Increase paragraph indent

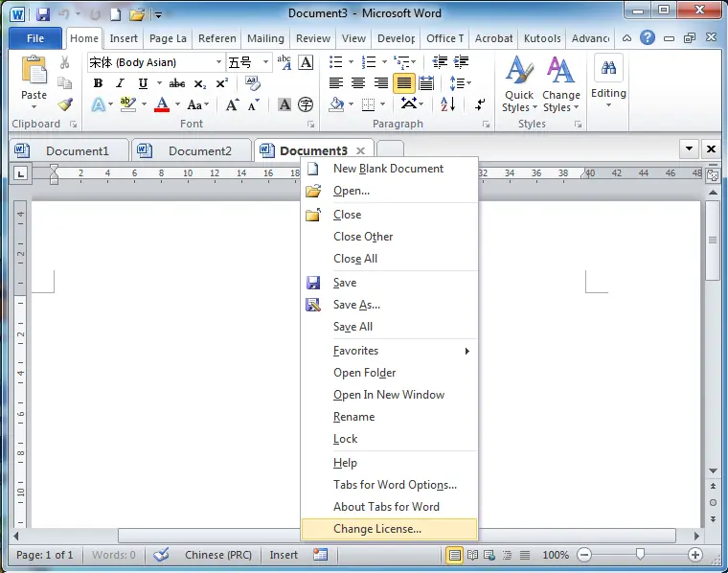point(461,61)
